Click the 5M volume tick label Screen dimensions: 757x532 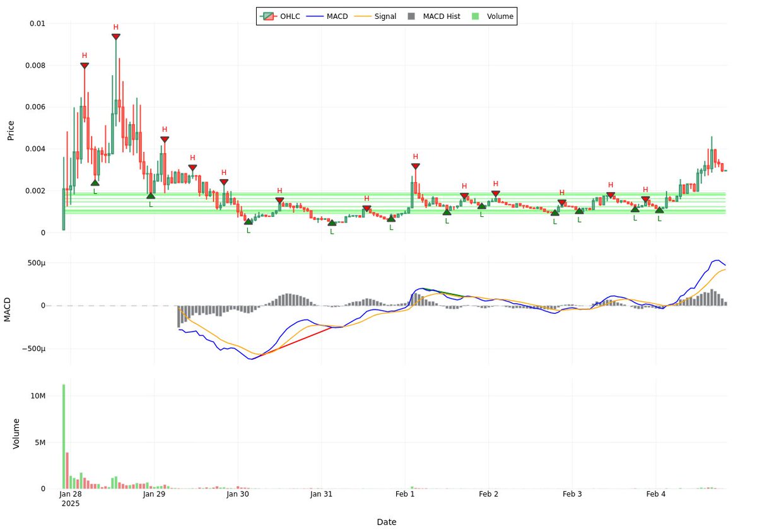39,442
